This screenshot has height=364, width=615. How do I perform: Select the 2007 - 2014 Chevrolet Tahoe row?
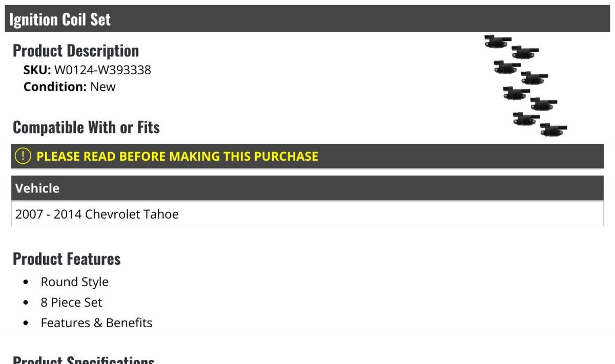[x=307, y=213]
